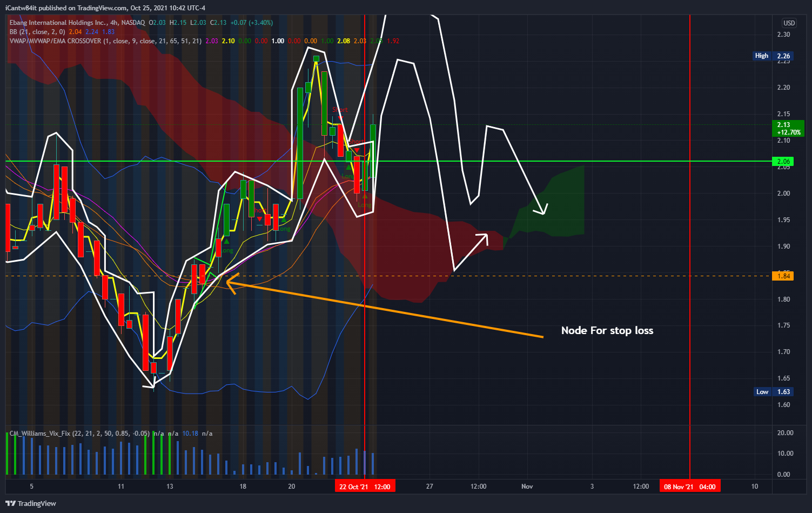The image size is (812, 513).
Task: Click the red 08 Nov '21 04:00 time label
Action: 689,487
